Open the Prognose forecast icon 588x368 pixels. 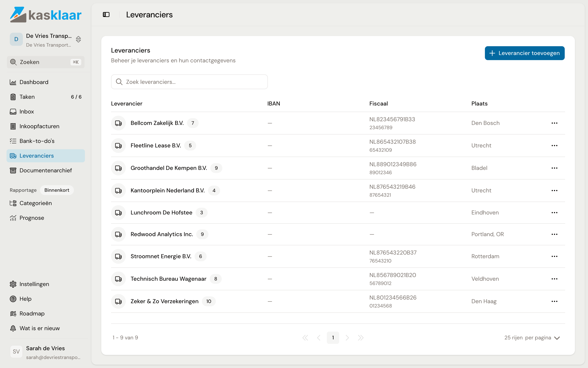[x=13, y=218]
